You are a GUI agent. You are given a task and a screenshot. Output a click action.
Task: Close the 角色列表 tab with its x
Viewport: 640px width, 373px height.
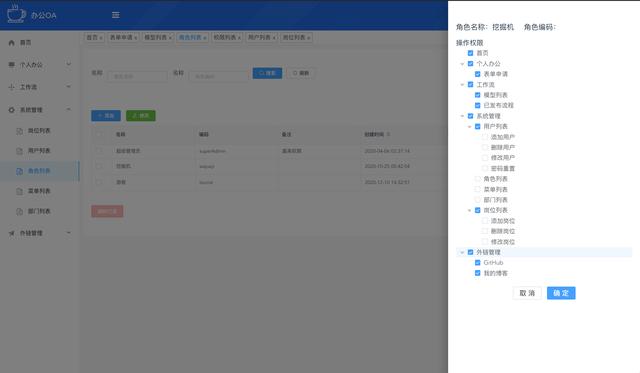[205, 38]
